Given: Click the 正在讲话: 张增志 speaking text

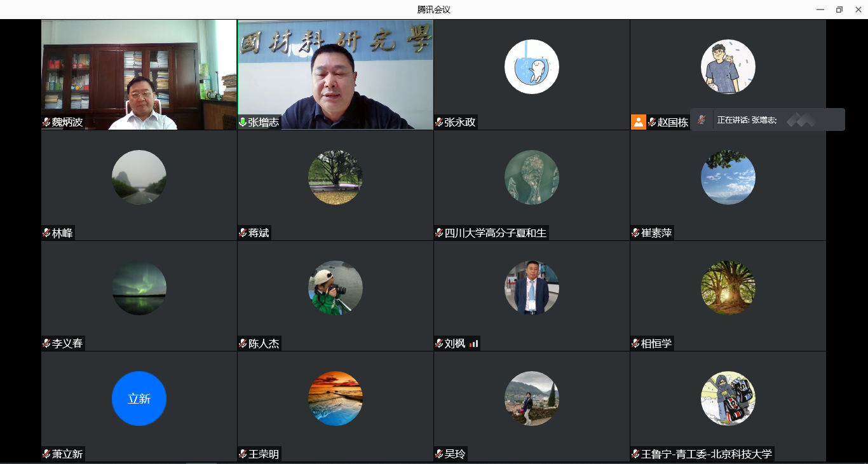Looking at the screenshot, I should [x=747, y=120].
